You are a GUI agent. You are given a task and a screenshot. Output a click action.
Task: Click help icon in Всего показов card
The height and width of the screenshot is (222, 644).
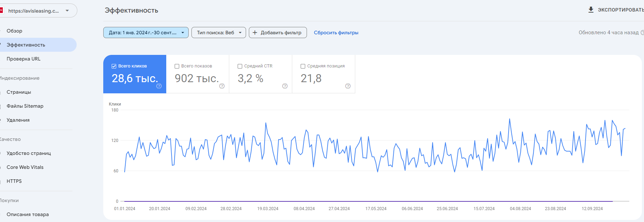tap(222, 86)
